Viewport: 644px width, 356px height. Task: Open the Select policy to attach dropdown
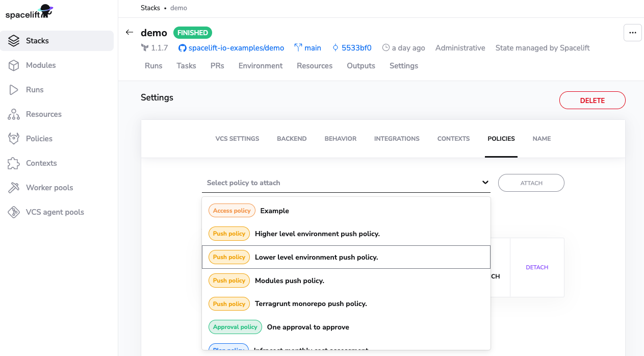(x=346, y=183)
